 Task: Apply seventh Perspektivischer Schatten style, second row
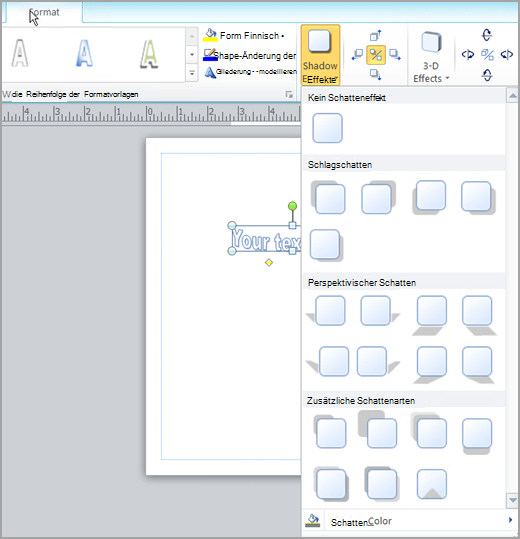pyautogui.click(x=430, y=365)
